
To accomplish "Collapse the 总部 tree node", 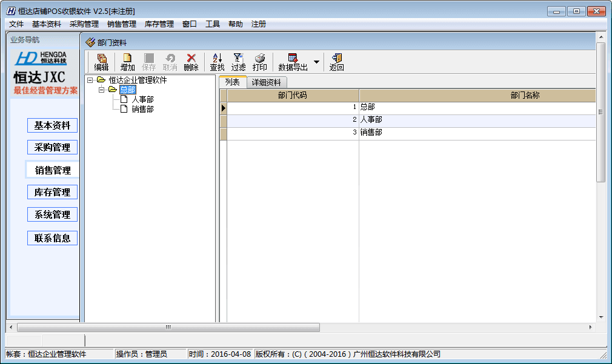I will click(x=102, y=90).
